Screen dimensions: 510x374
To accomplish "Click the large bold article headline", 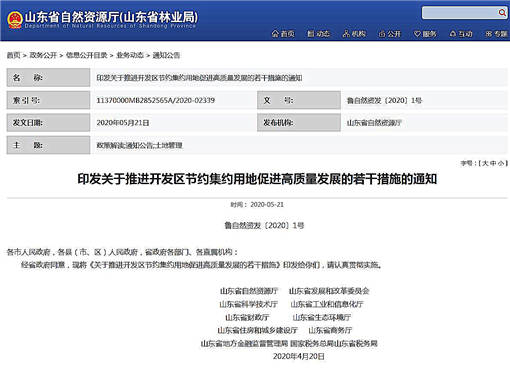I will coord(257,179).
